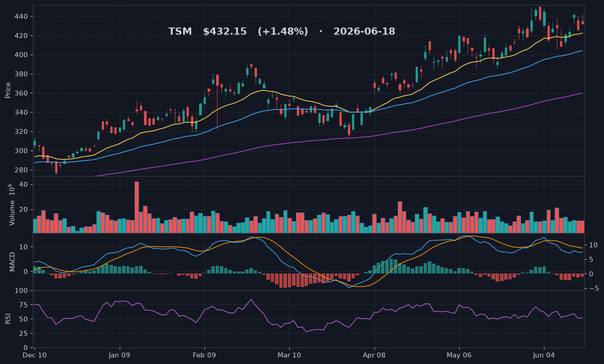The height and width of the screenshot is (364, 604).
Task: Click the Jun 04 date label
Action: click(x=544, y=355)
